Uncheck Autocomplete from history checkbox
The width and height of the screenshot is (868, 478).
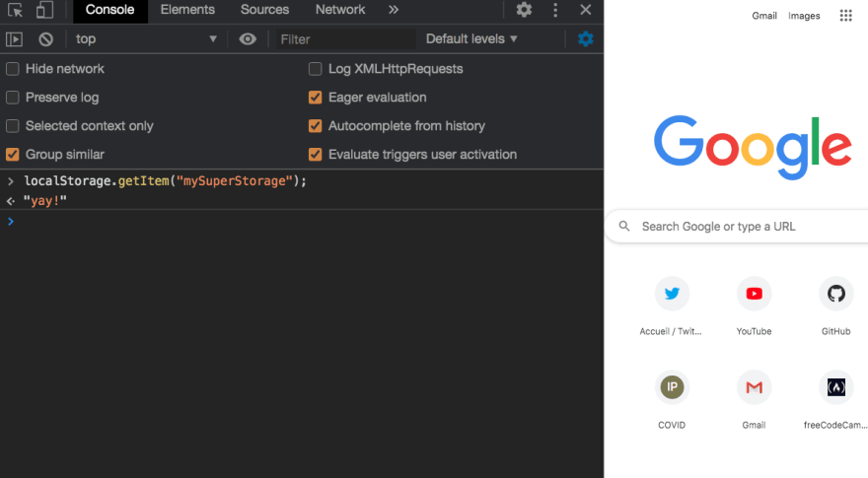pyautogui.click(x=315, y=126)
